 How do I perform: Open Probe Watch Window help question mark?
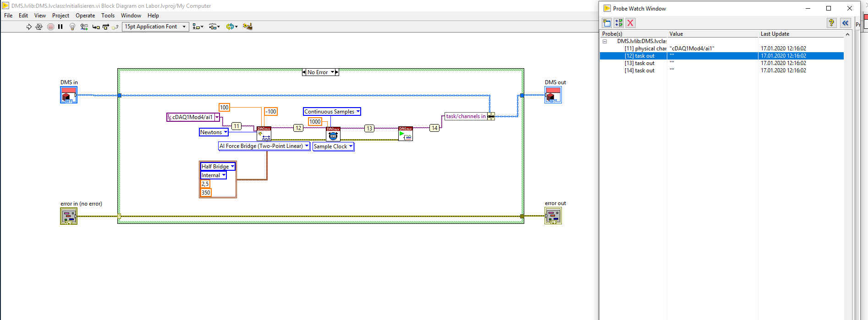point(831,23)
